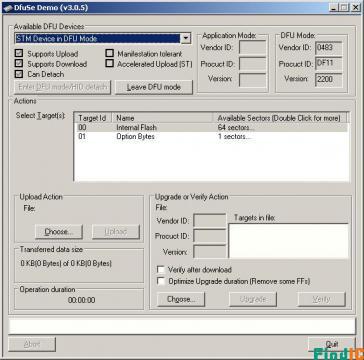
Task: Toggle the Supports Download checkbox
Action: 19,64
